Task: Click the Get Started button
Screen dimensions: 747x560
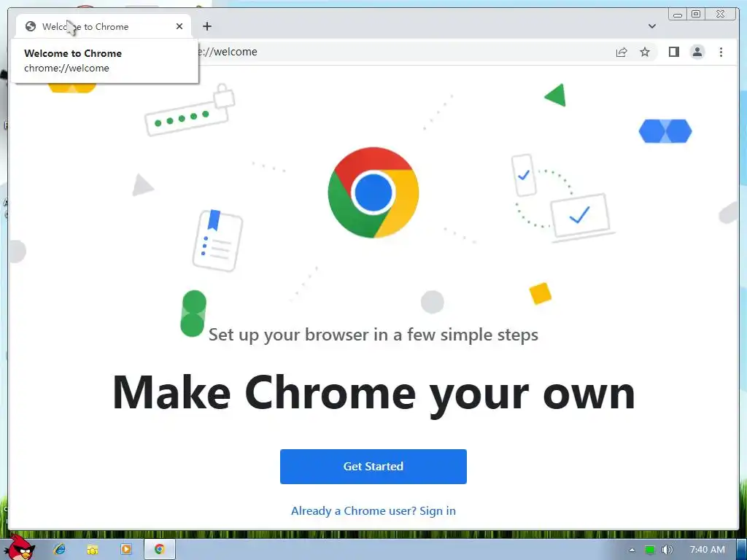Action: tap(373, 466)
